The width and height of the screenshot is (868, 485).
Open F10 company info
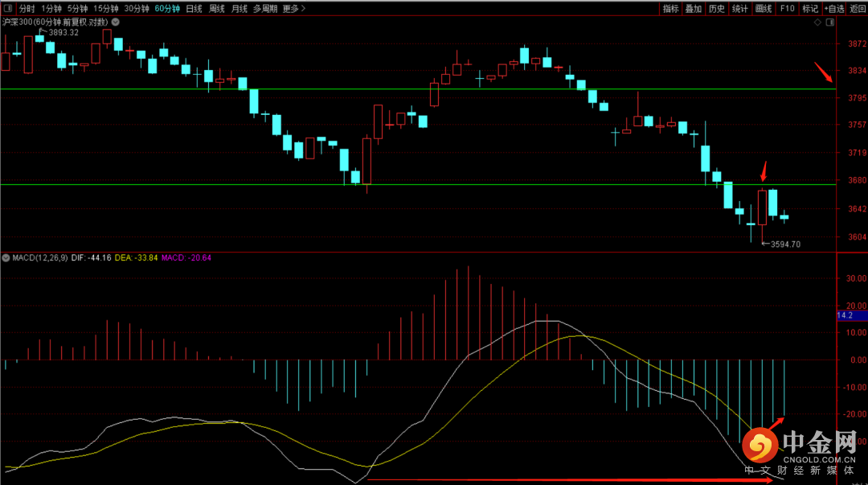tap(787, 9)
